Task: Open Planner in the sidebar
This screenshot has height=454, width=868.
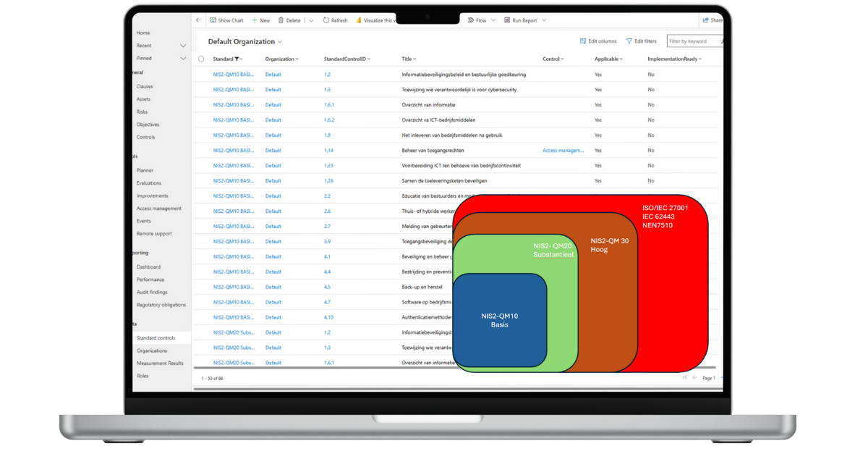Action: point(145,170)
